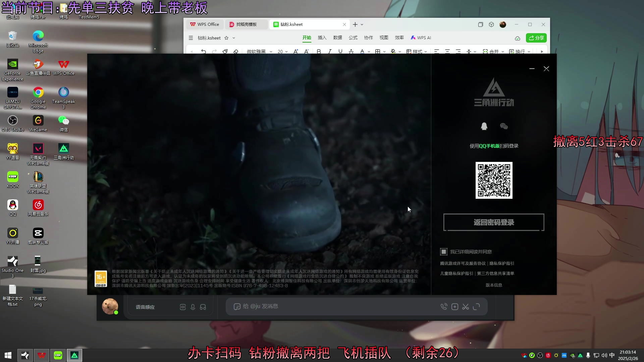Click undo arrow in WPS toolbar
Image resolution: width=644 pixels, height=362 pixels.
click(x=203, y=51)
